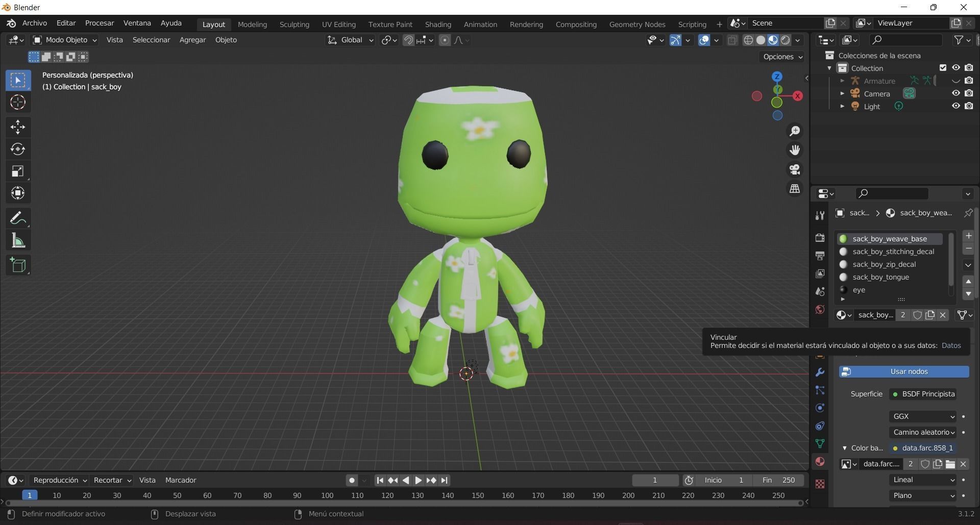Select solid viewport shading

click(761, 40)
